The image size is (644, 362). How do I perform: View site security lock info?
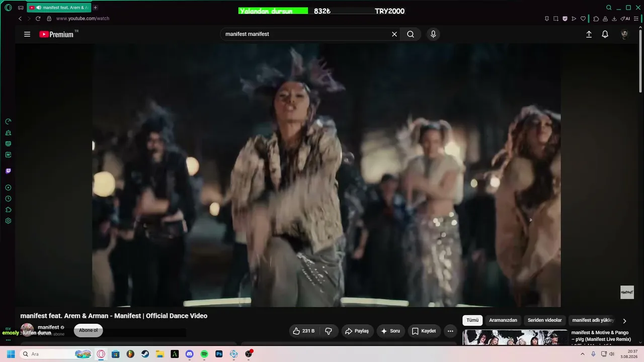(x=49, y=19)
